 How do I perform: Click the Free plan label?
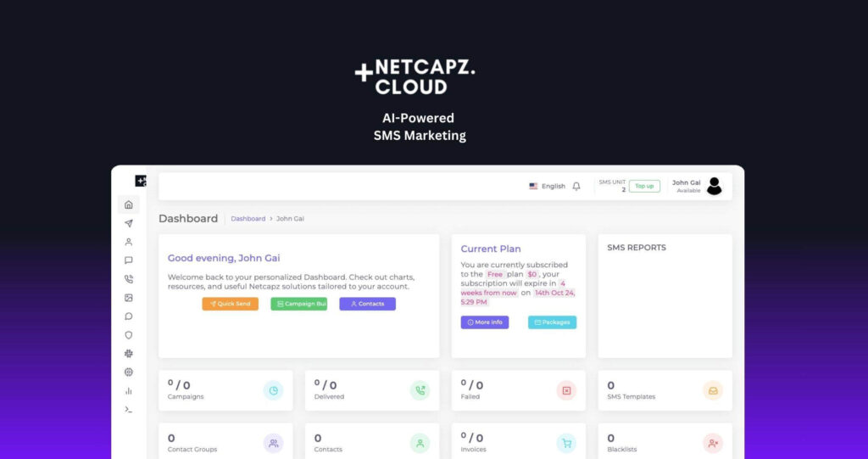pos(495,274)
